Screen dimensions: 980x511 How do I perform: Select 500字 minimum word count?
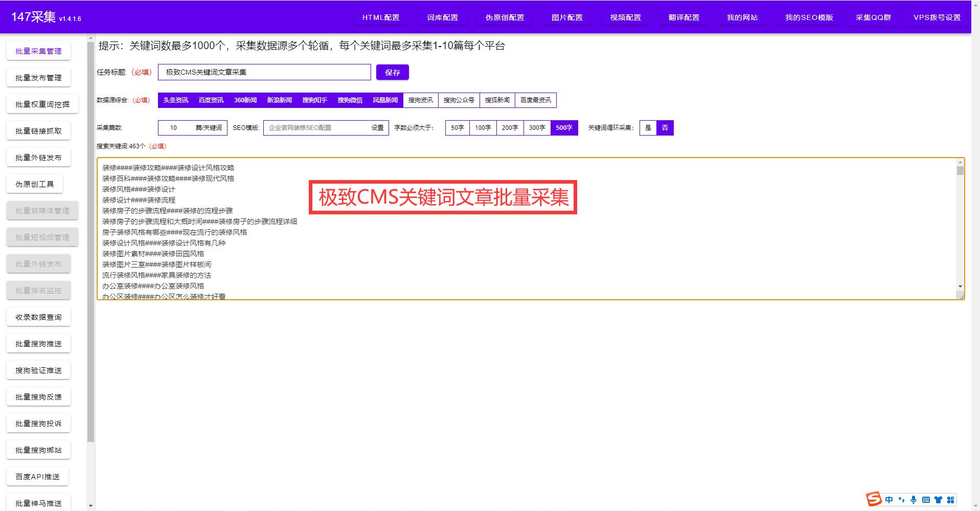click(x=564, y=128)
